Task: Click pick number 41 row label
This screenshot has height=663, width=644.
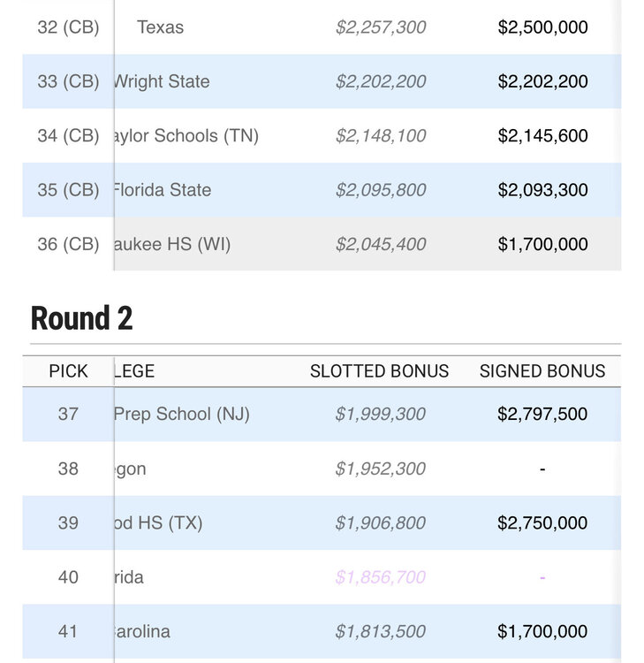Action: point(68,631)
